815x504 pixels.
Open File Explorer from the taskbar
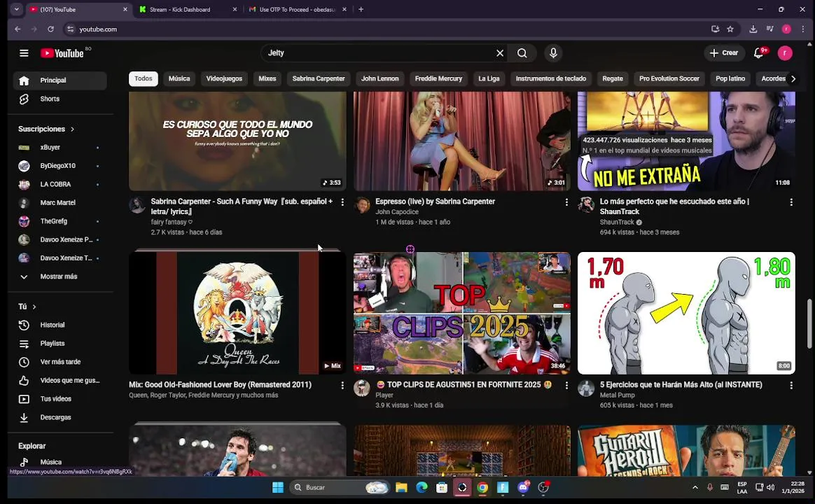(401, 487)
